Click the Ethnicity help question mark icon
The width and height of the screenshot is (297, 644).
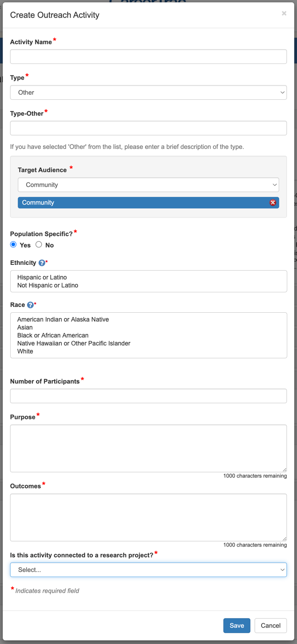click(42, 263)
